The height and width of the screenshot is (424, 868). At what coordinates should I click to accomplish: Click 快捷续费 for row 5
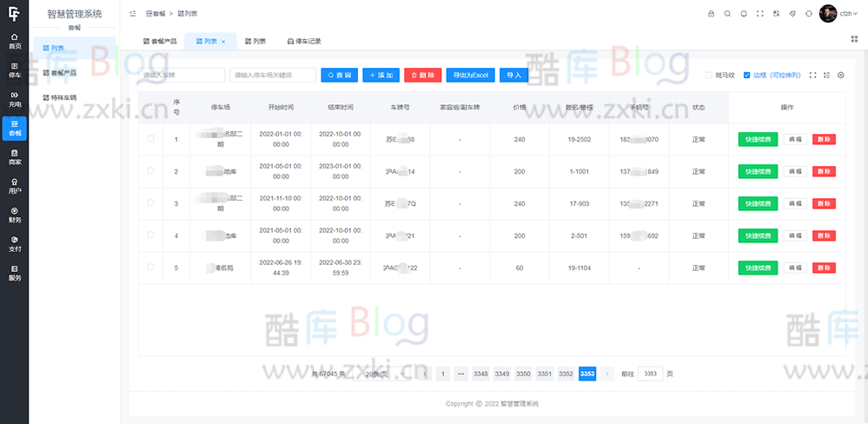(x=758, y=268)
